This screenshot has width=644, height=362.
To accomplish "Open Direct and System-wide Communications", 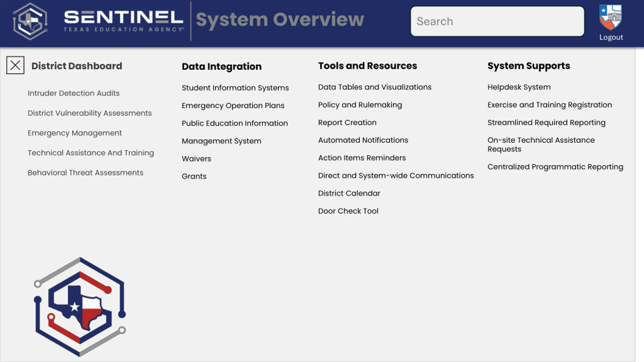I will pos(396,175).
